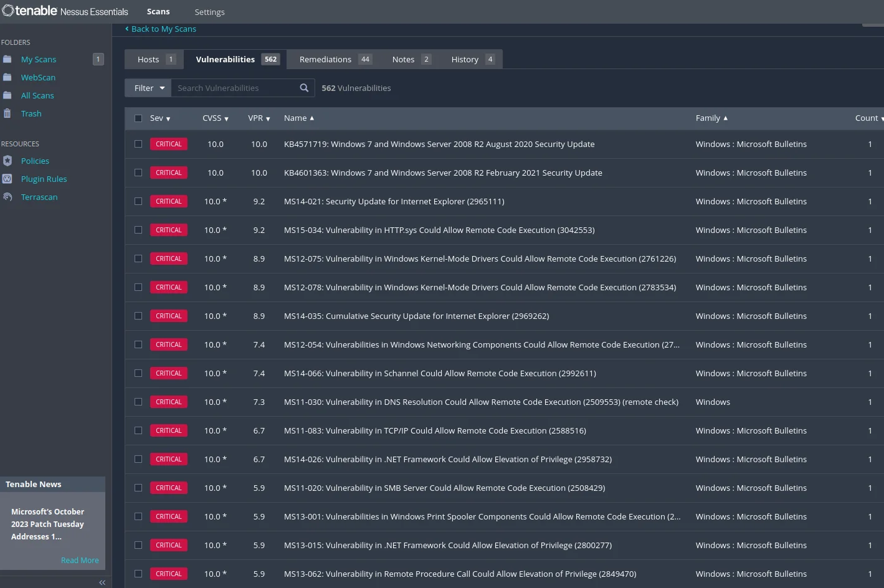The width and height of the screenshot is (884, 588).
Task: Sort by the Name column
Action: [299, 118]
